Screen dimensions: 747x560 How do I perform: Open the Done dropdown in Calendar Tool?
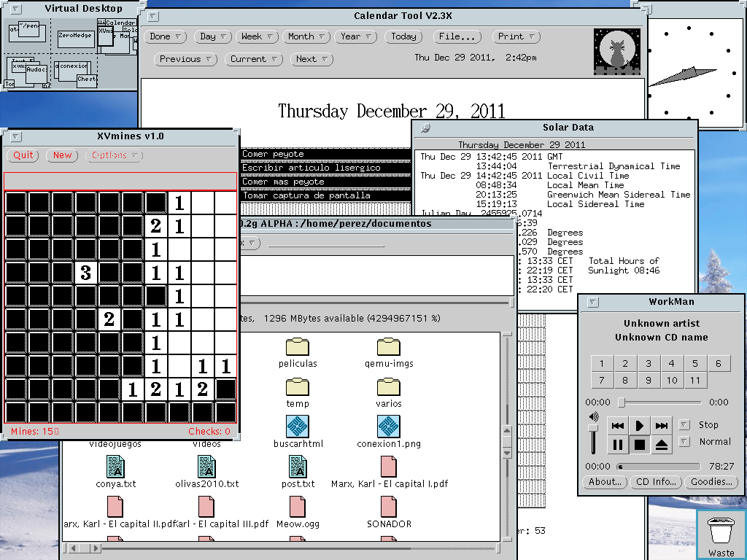pyautogui.click(x=165, y=36)
